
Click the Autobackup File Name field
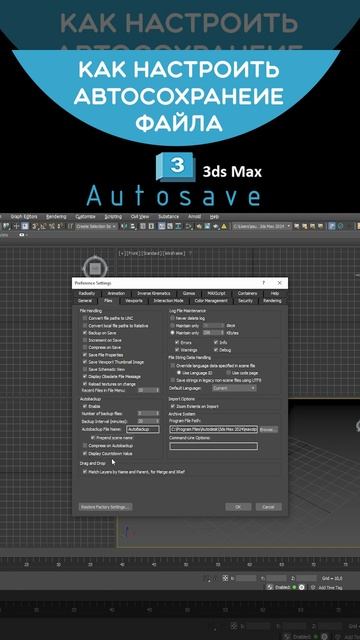pos(143,429)
